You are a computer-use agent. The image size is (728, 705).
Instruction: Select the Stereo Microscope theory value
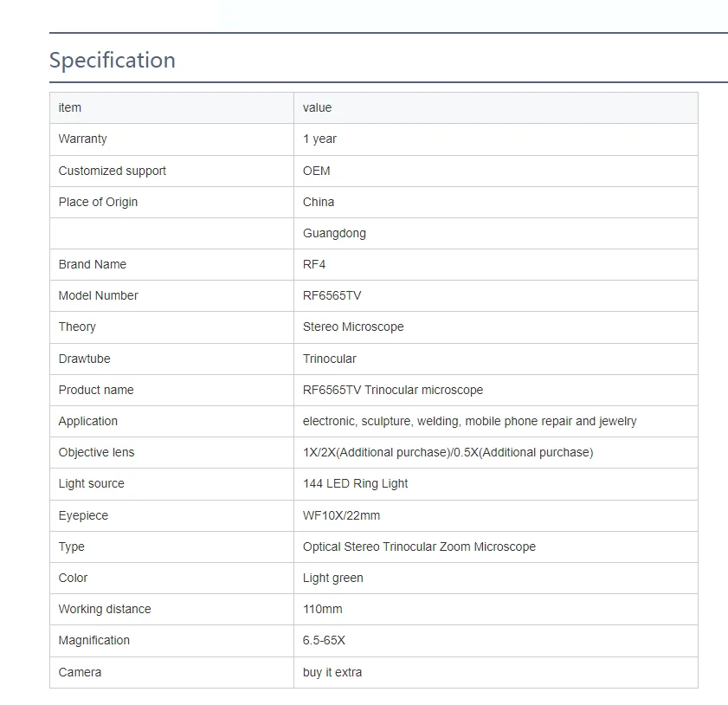coord(353,327)
